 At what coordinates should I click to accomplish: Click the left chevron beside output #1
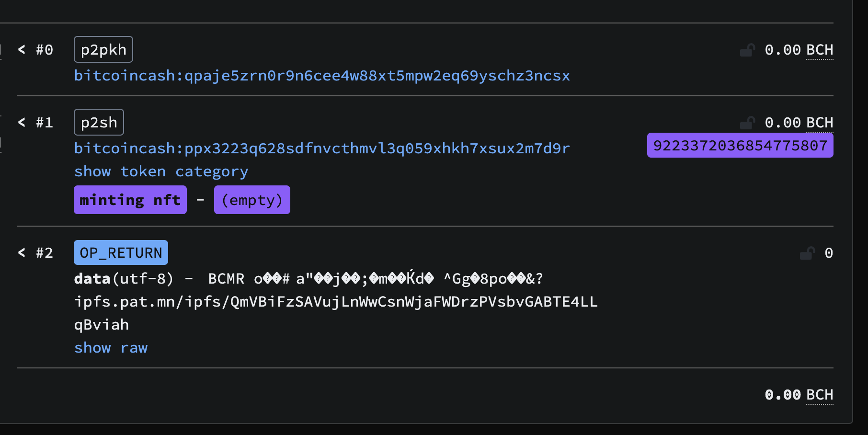22,122
